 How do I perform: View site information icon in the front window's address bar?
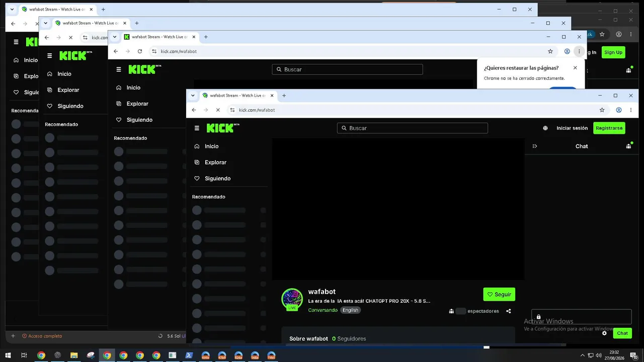pyautogui.click(x=232, y=110)
